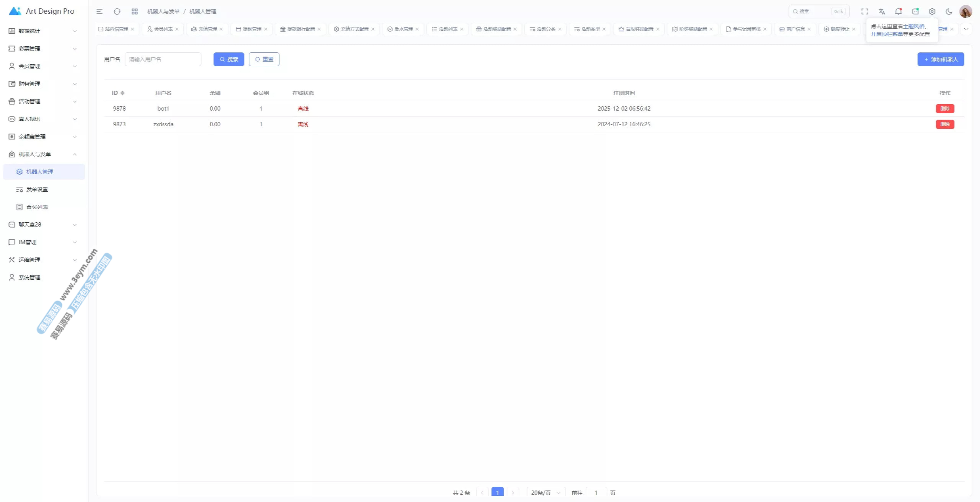The image size is (980, 502).
Task: Close the 会员列表 tab
Action: [x=177, y=29]
